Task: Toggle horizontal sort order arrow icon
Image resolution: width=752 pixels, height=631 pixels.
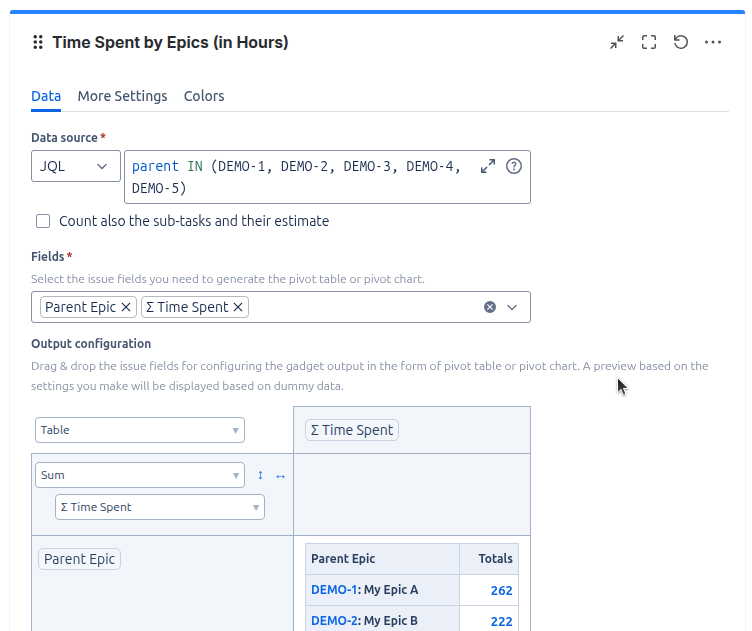Action: [x=281, y=476]
